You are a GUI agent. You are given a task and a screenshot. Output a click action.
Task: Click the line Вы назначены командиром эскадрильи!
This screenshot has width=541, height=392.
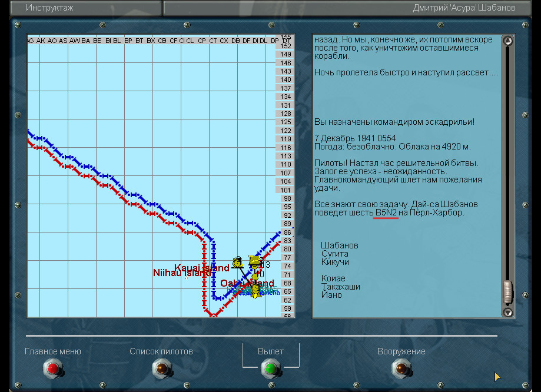[394, 122]
